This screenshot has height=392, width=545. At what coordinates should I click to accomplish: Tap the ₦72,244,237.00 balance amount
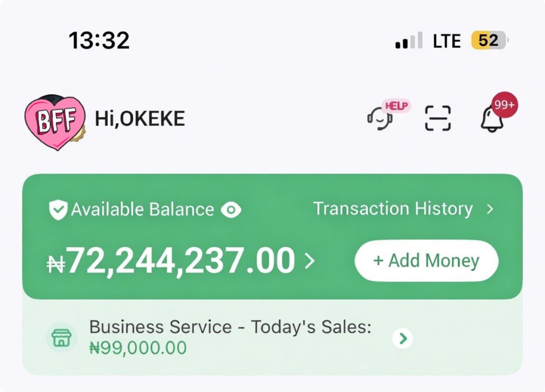coord(171,261)
